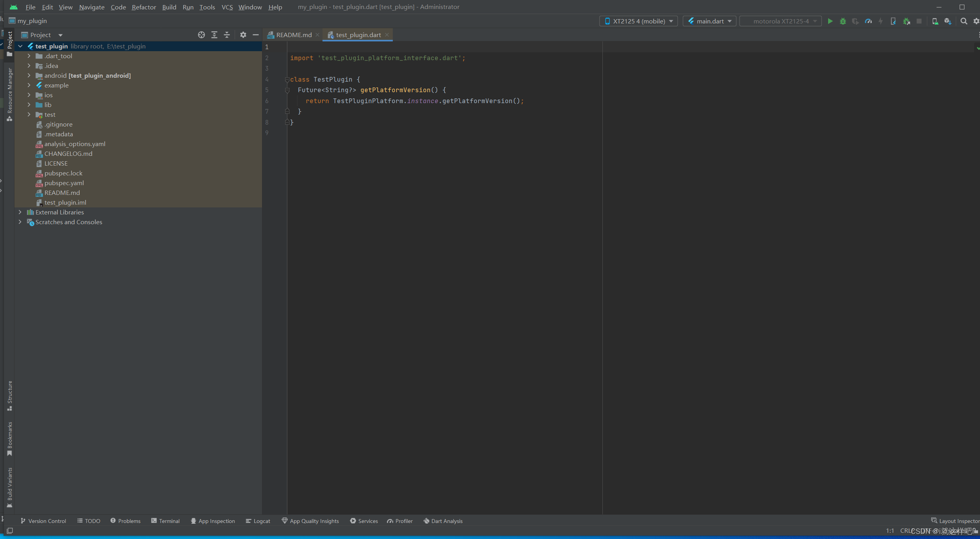
Task: Open Device Manager icon in toolbar
Action: [935, 21]
